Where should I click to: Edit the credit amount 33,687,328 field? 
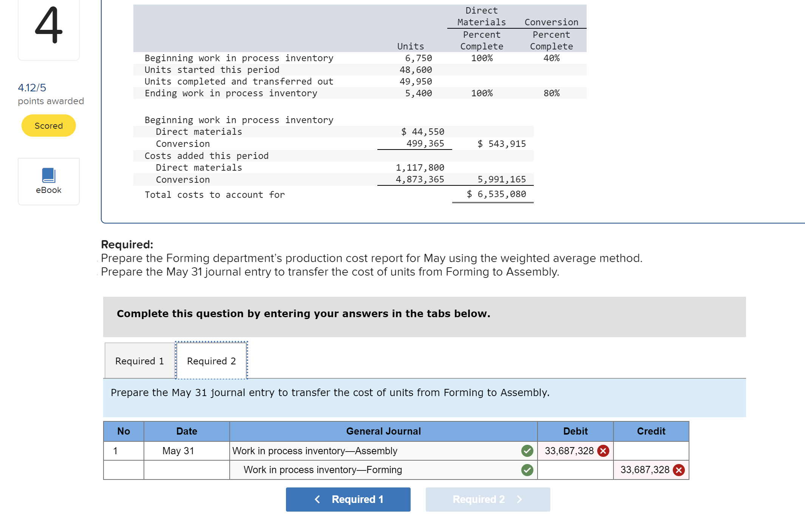[x=644, y=470]
